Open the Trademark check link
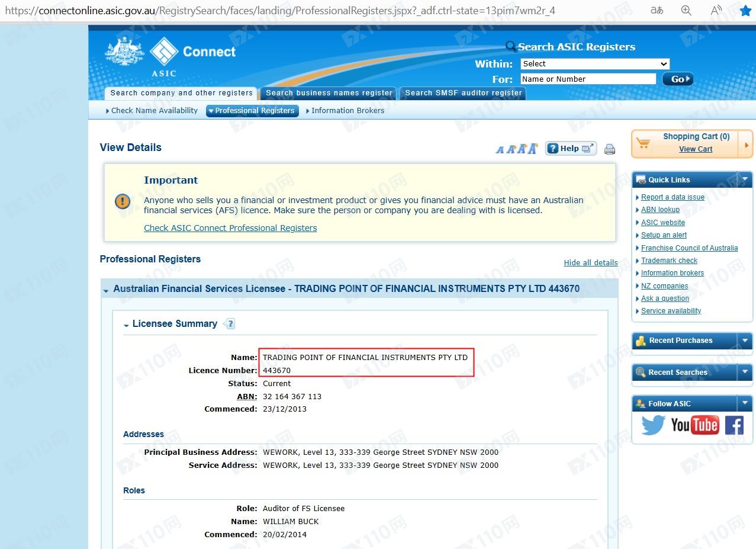 (669, 261)
